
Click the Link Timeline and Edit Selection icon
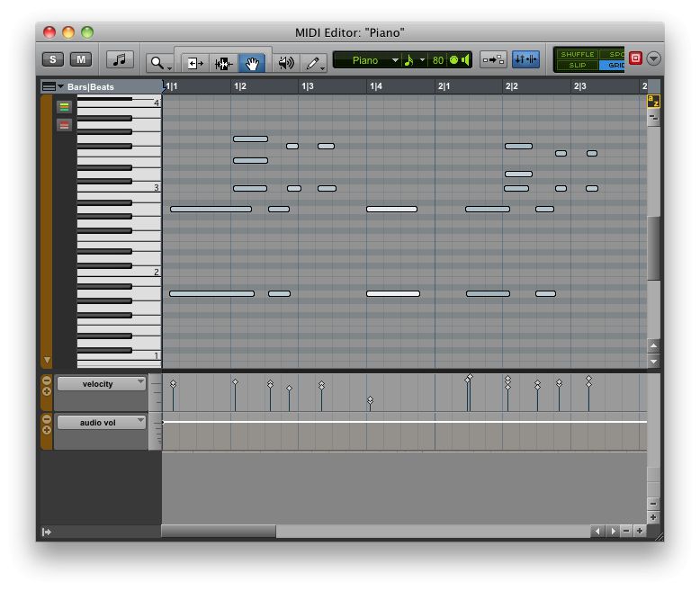[525, 60]
